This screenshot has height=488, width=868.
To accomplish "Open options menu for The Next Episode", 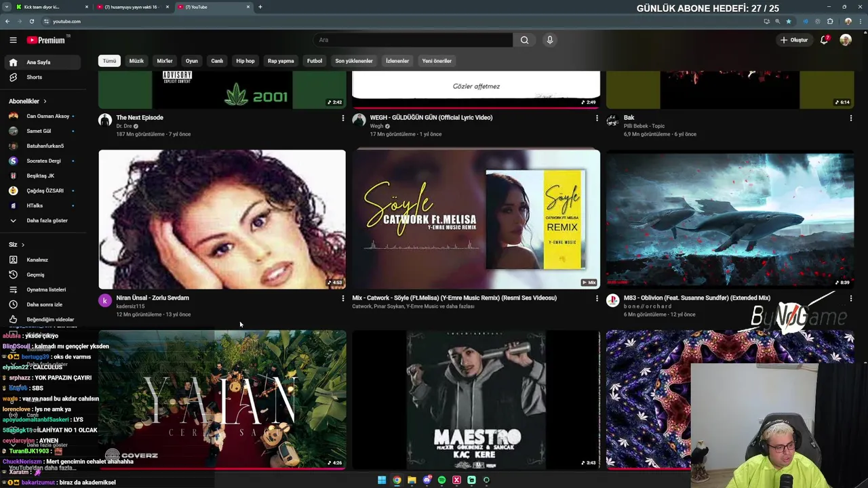I will 342,118.
